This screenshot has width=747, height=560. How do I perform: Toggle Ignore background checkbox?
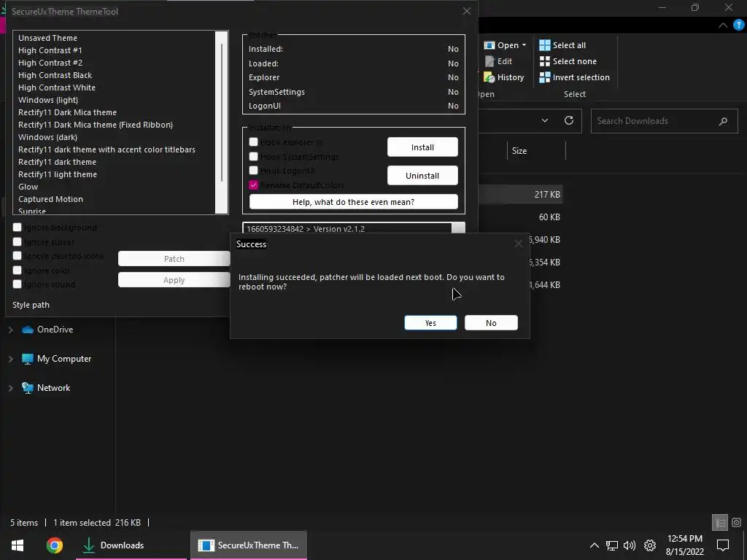click(x=18, y=227)
